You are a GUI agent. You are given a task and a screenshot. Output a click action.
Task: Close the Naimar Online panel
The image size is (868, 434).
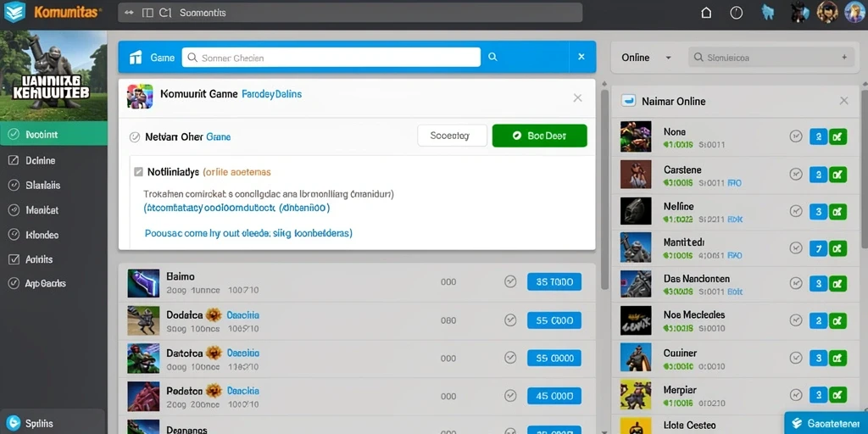(x=843, y=101)
